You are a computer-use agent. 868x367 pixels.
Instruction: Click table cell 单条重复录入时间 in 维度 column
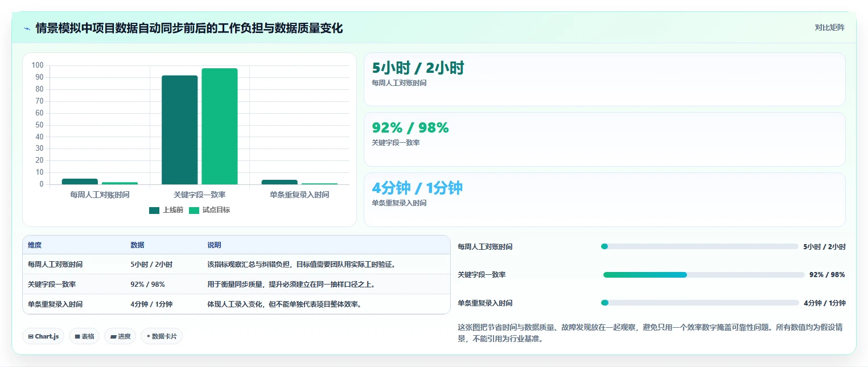click(55, 304)
